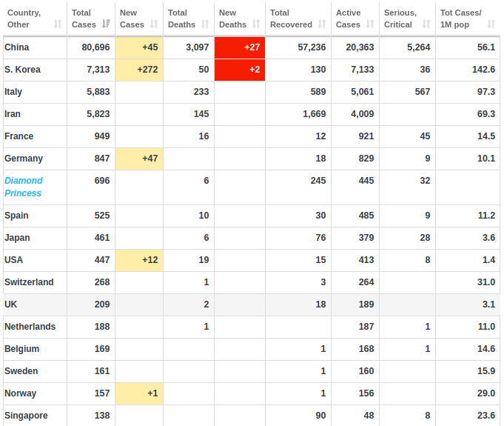Select the Italy country cell

(35, 92)
